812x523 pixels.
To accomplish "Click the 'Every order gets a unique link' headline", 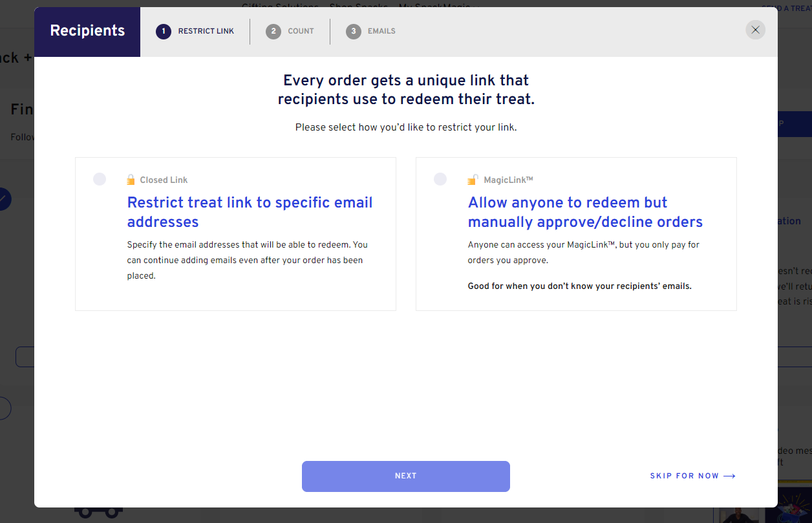I will (x=406, y=90).
